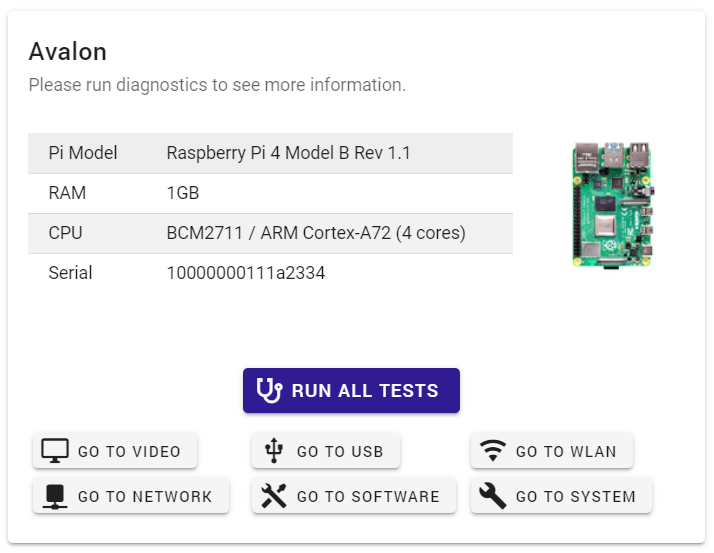Open the System section
714x553 pixels.
coord(561,496)
